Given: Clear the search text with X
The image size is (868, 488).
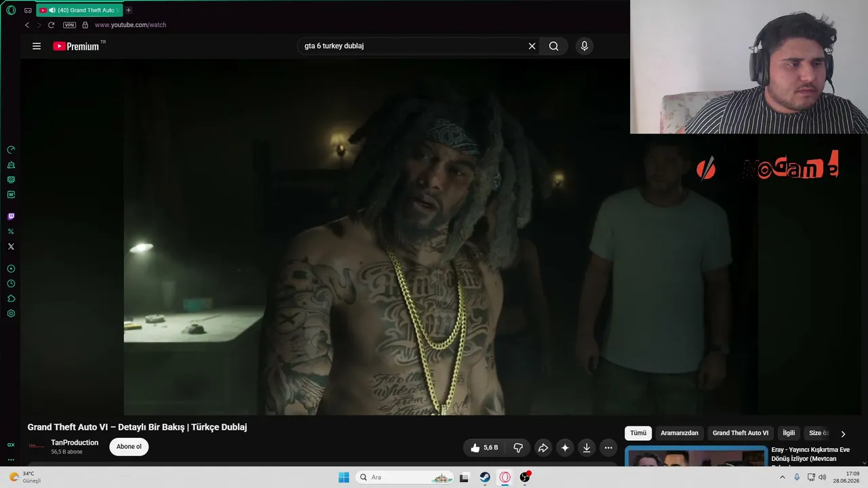Looking at the screenshot, I should (x=532, y=46).
